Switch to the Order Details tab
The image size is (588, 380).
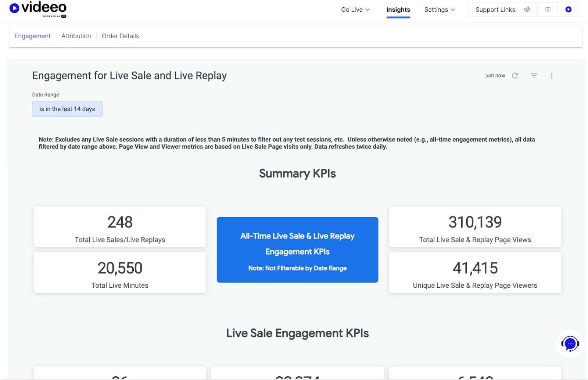pyautogui.click(x=120, y=36)
